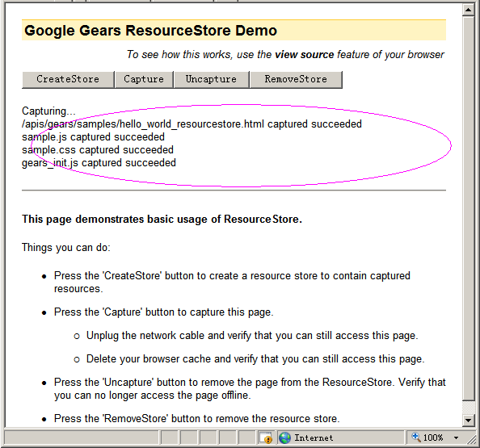The width and height of the screenshot is (480, 448).
Task: Click the scrollbar down arrow
Action: [468, 421]
